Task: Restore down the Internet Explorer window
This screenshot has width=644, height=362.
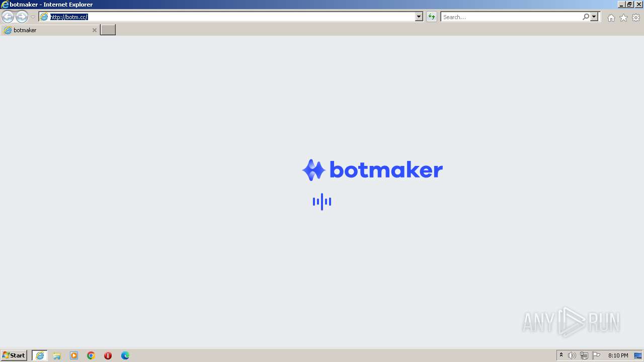Action: point(629,4)
